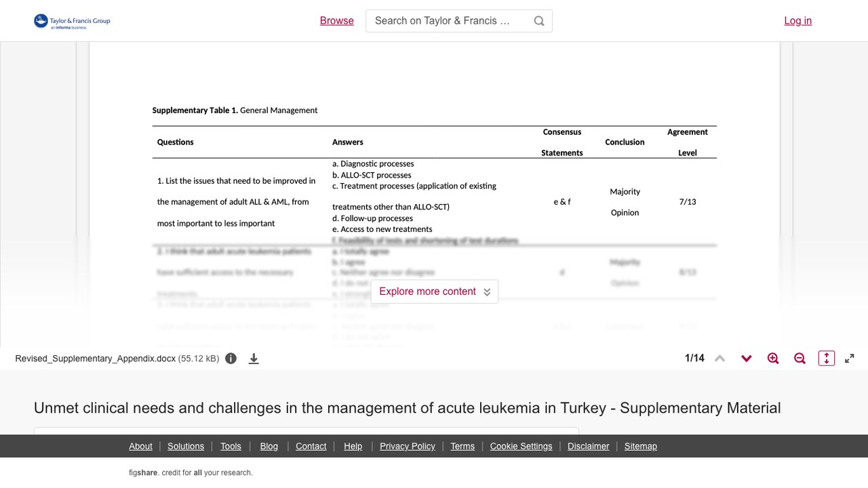Click answer 'b. ALLO-SCT processes'
Screen dimensions: 868x488
pos(372,175)
